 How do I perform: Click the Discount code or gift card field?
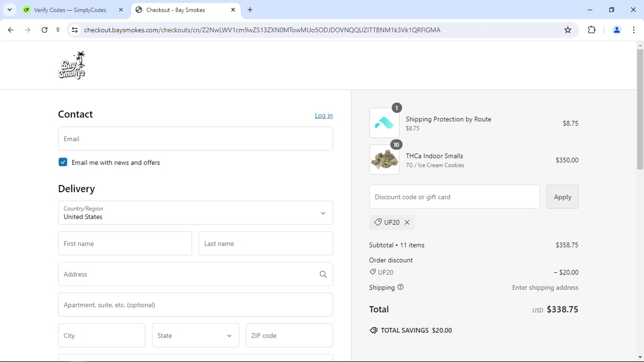[454, 197]
